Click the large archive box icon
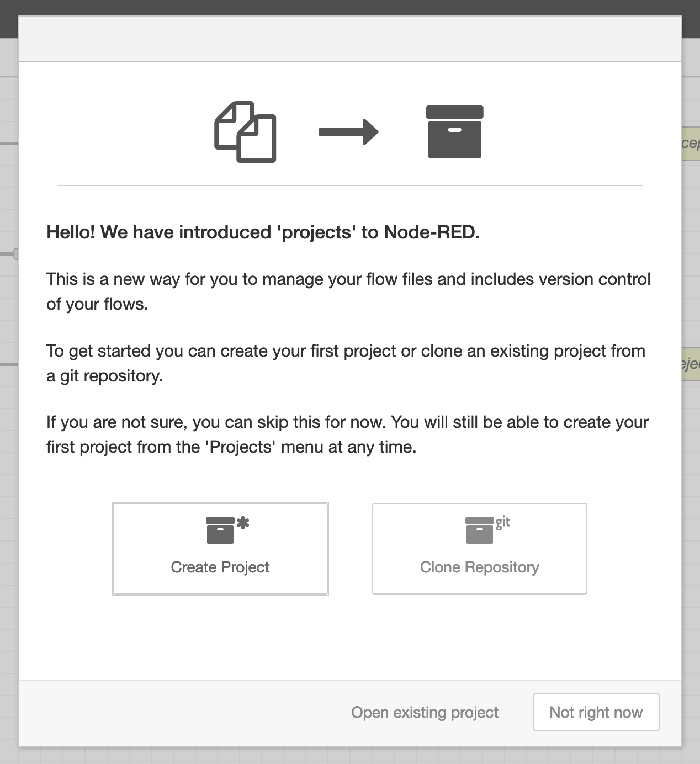 (454, 132)
